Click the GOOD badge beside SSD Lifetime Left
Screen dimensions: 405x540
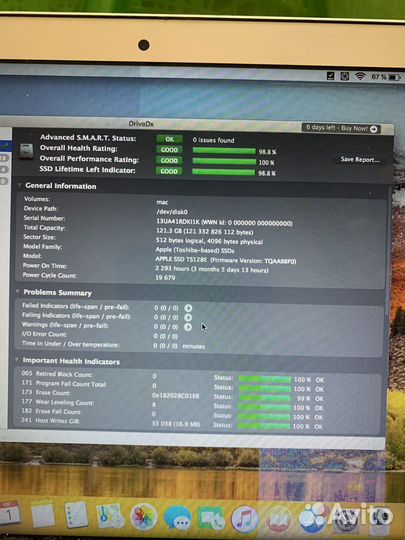tap(169, 171)
